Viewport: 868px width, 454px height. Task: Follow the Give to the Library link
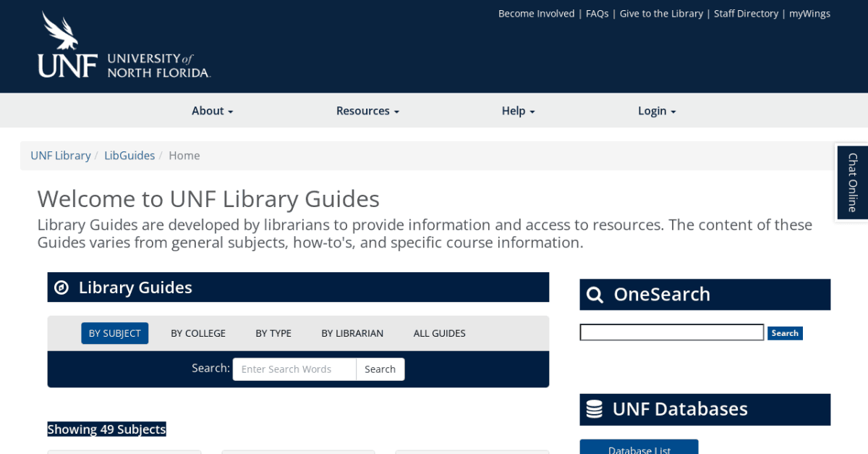[661, 13]
